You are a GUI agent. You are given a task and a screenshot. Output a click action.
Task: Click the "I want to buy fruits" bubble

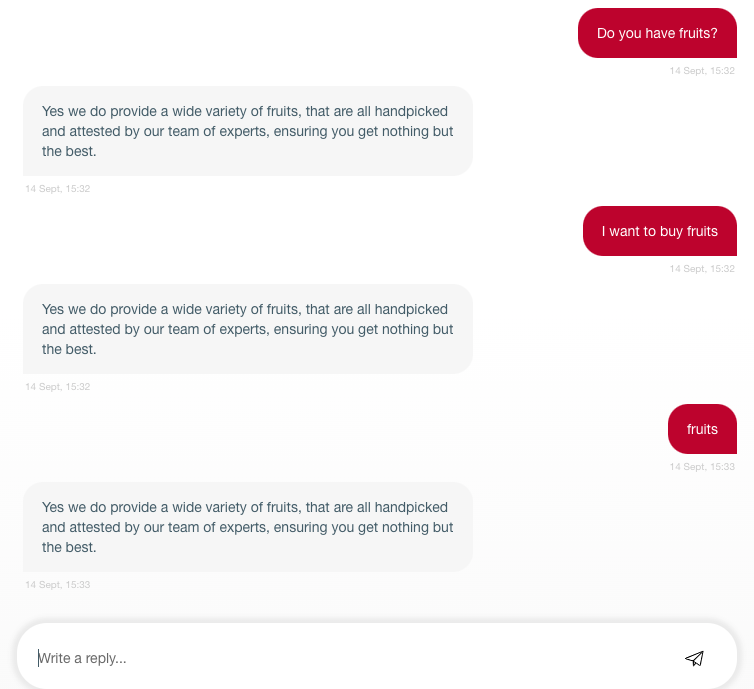(x=659, y=231)
